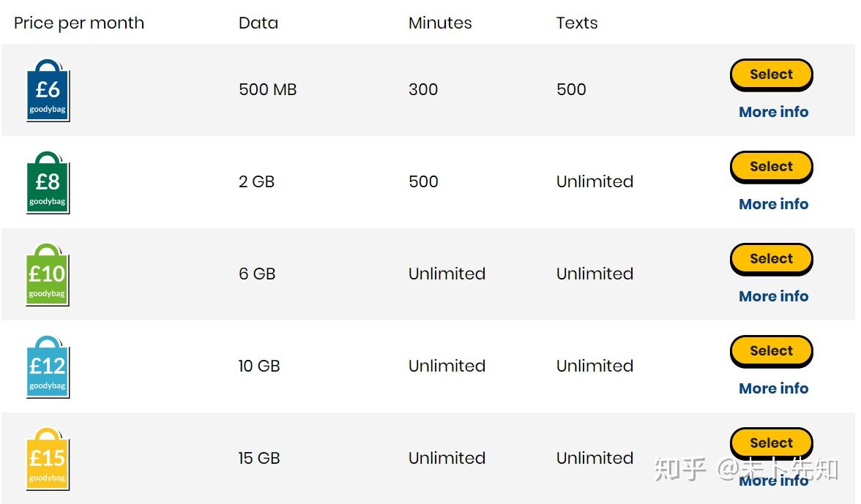The height and width of the screenshot is (504, 861).
Task: Click the yellow £15 goodybag icon
Action: coord(48,460)
